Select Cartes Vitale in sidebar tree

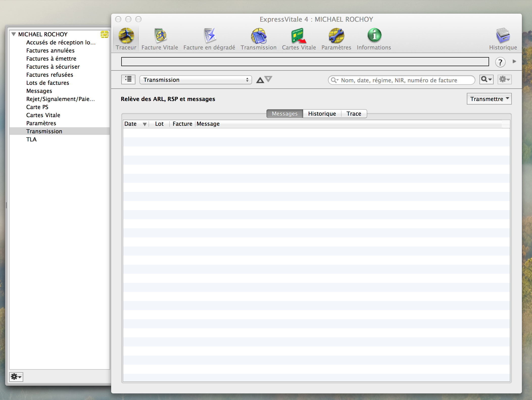pyautogui.click(x=43, y=115)
